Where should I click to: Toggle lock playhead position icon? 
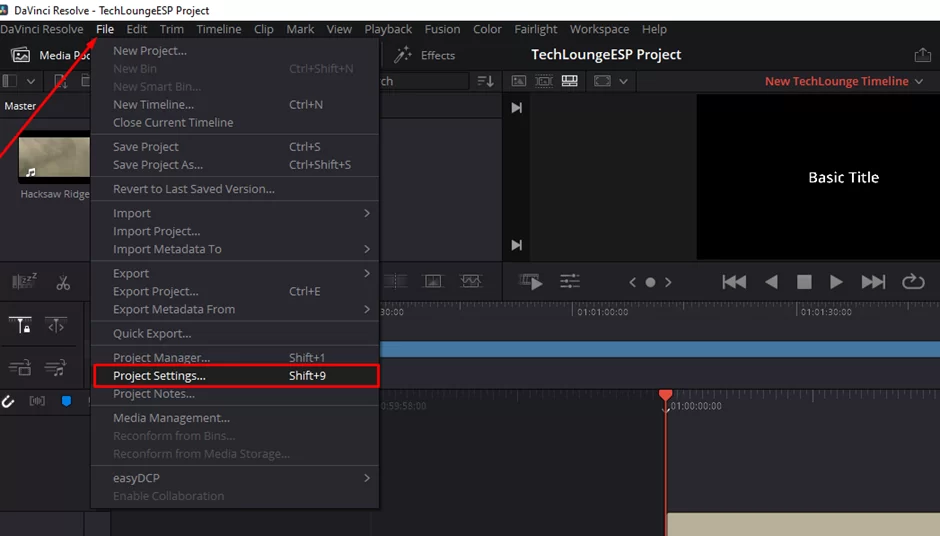pos(20,325)
